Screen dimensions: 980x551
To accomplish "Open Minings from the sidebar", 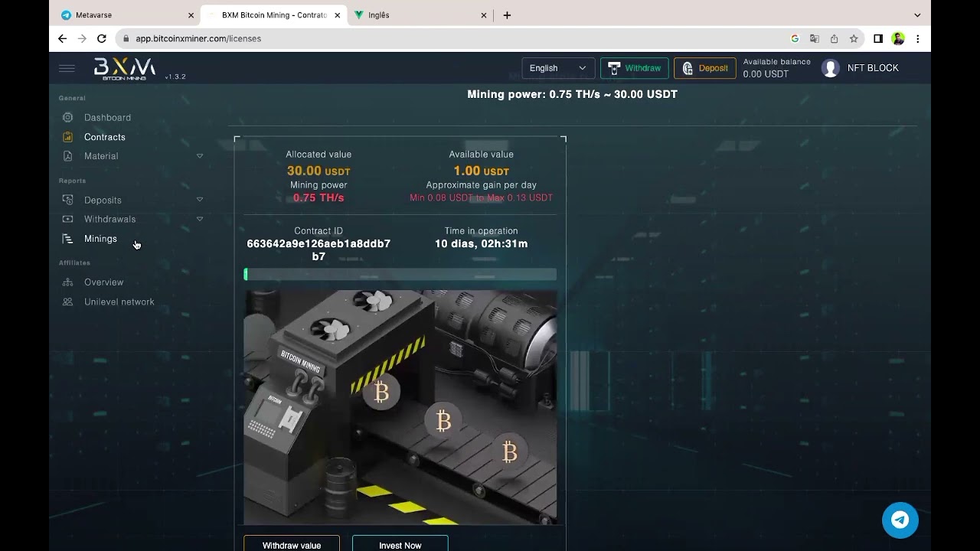I will click(x=100, y=239).
